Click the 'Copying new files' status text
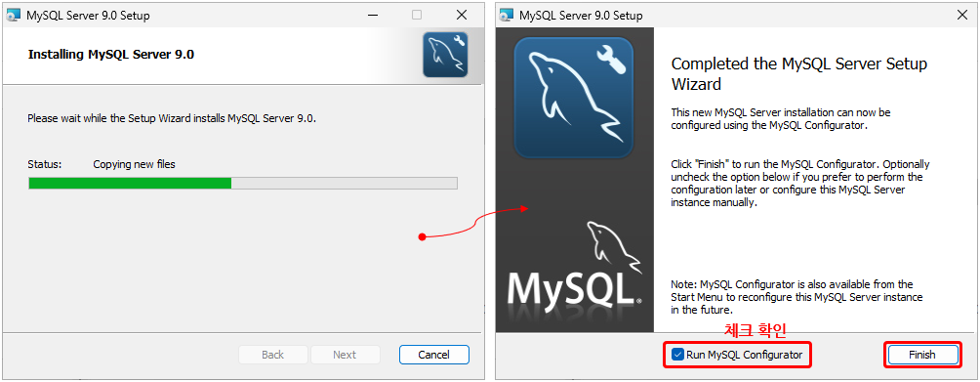Screen dimensions: 980x382 [135, 164]
